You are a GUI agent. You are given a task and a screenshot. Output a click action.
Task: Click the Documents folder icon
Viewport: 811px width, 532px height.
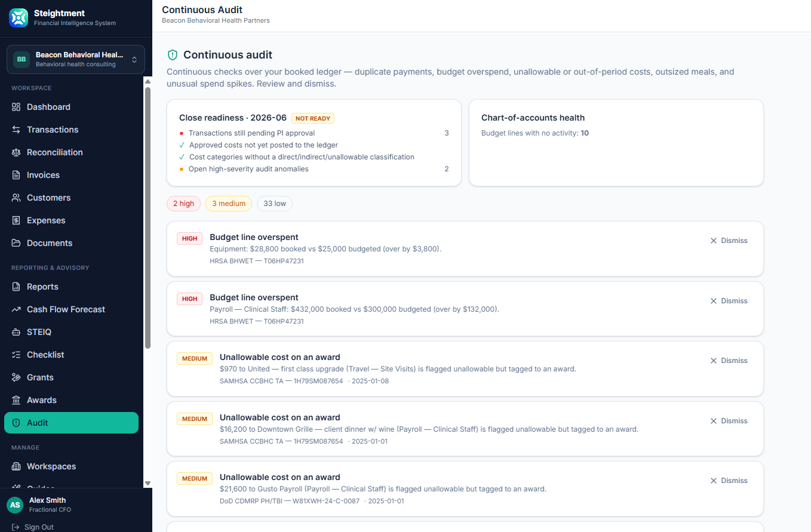tap(16, 243)
